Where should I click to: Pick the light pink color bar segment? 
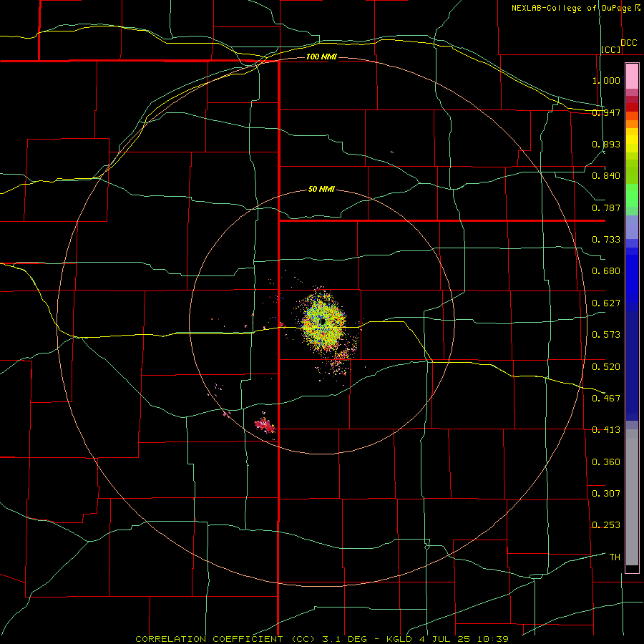(x=632, y=76)
